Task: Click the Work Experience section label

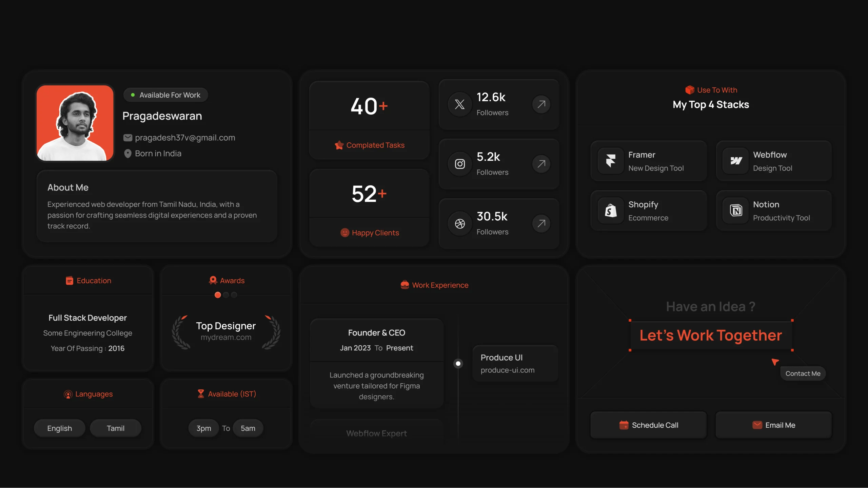Action: click(x=434, y=285)
